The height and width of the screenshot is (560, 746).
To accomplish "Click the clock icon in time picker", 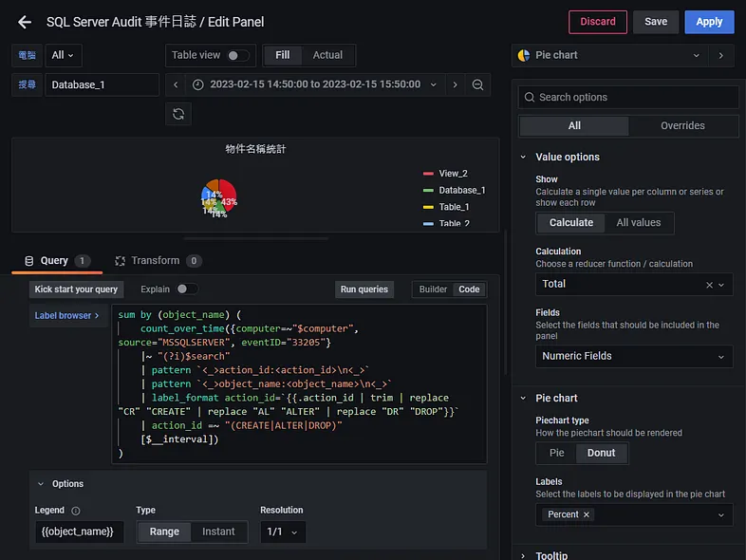I will click(198, 84).
